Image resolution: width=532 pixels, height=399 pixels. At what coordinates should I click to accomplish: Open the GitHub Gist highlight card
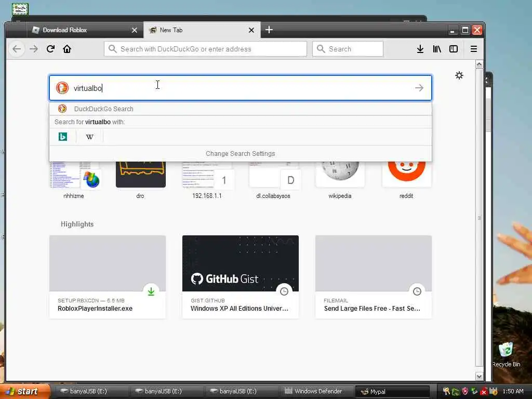point(241,277)
